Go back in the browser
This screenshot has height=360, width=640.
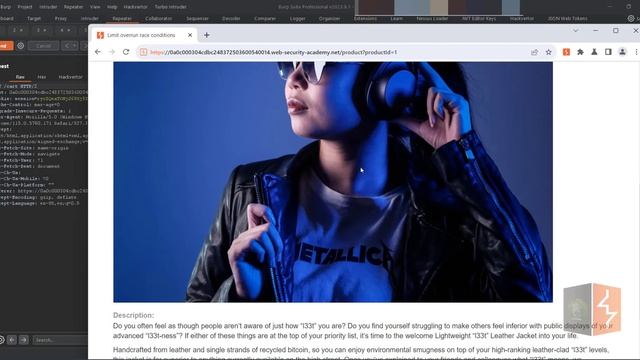tap(98, 52)
